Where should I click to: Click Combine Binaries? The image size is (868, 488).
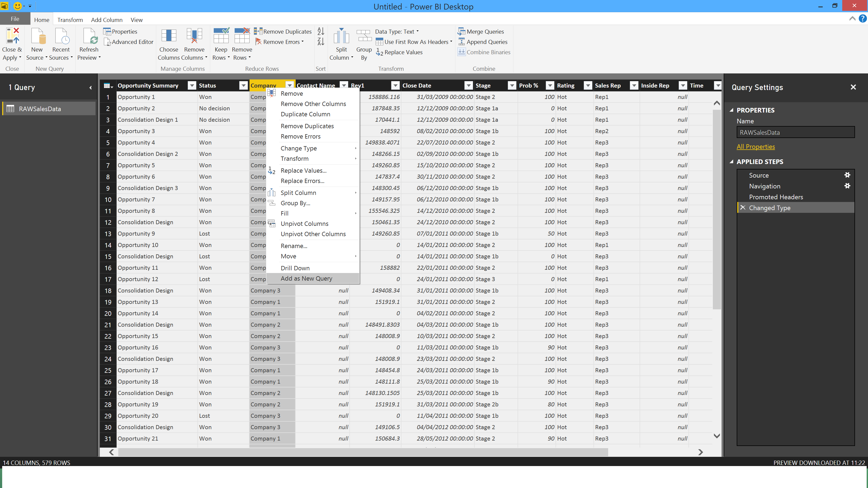click(x=484, y=52)
